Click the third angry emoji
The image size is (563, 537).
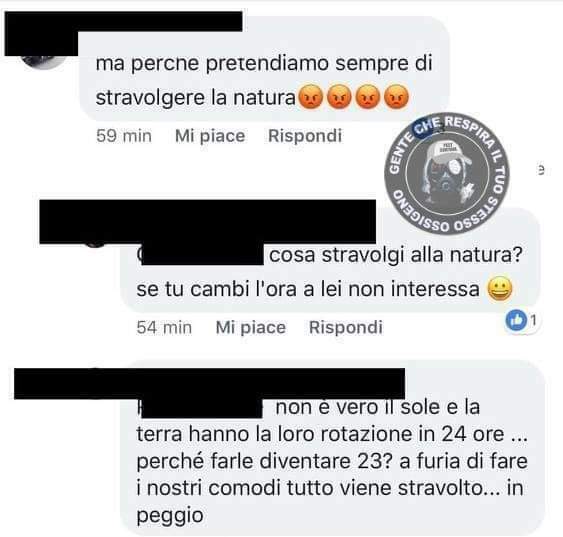[368, 97]
